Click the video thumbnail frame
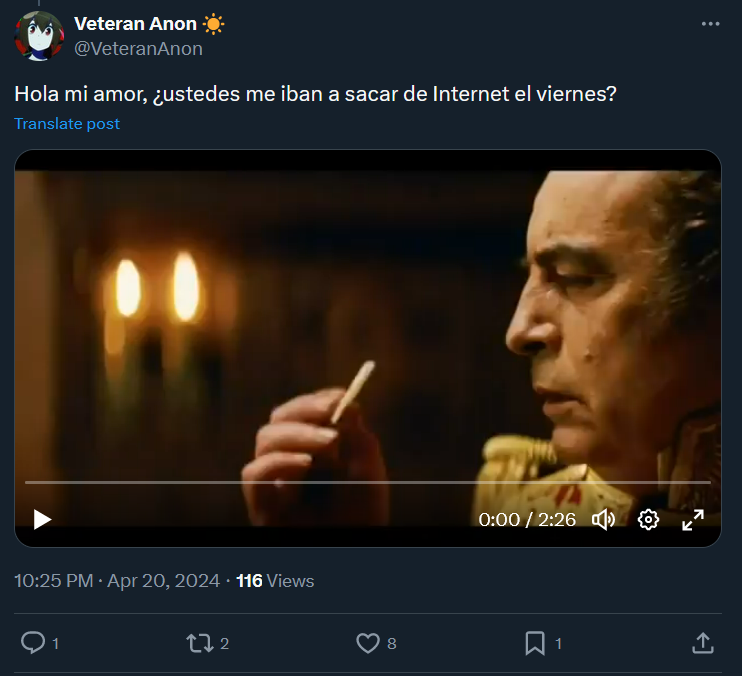 [367, 330]
